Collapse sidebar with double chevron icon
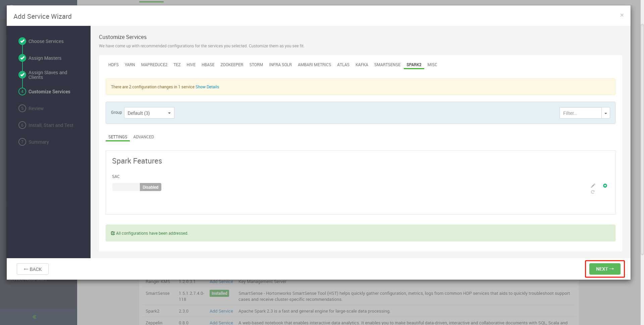Image resolution: width=644 pixels, height=325 pixels. pyautogui.click(x=34, y=317)
